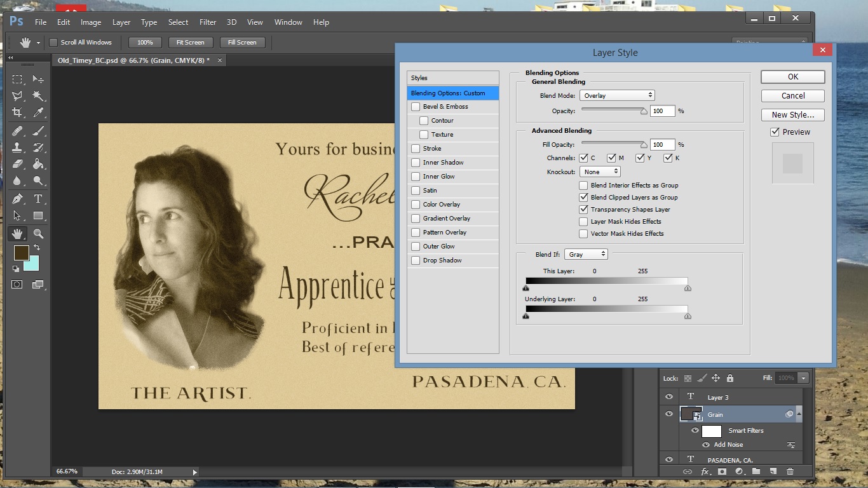Open the Blend Mode Overlay dropdown

[616, 95]
